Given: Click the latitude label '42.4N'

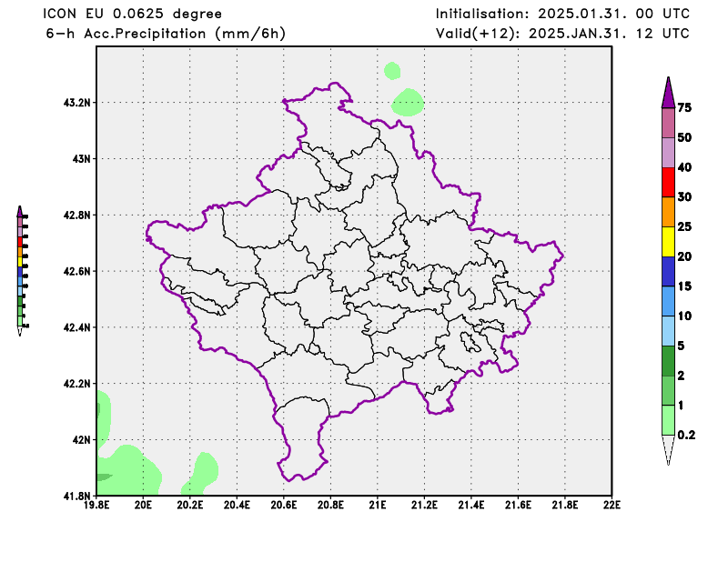Looking at the screenshot, I should (x=77, y=327).
